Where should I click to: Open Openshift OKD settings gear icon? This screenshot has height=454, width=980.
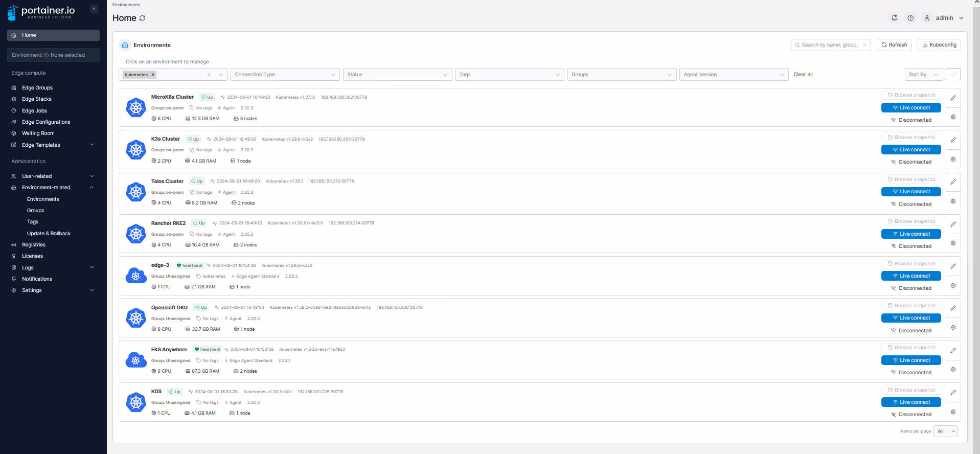point(953,328)
